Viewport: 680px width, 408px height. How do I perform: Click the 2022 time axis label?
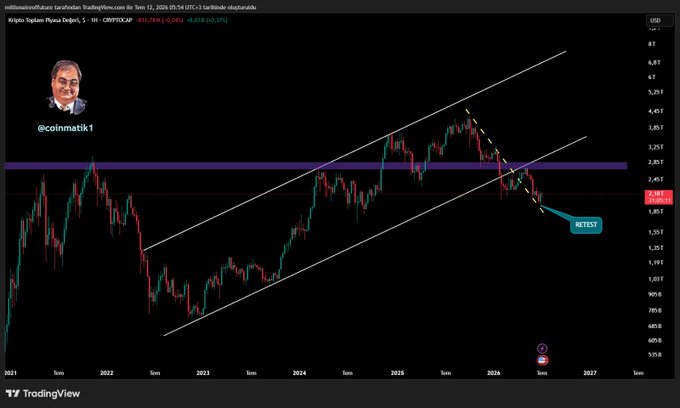pyautogui.click(x=106, y=373)
